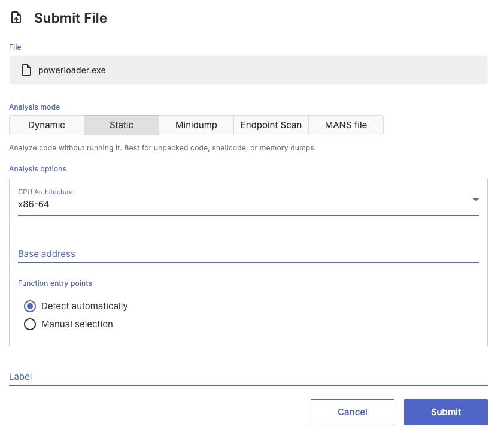Enable Detect automatically entry points
Image resolution: width=504 pixels, height=441 pixels.
[30, 306]
